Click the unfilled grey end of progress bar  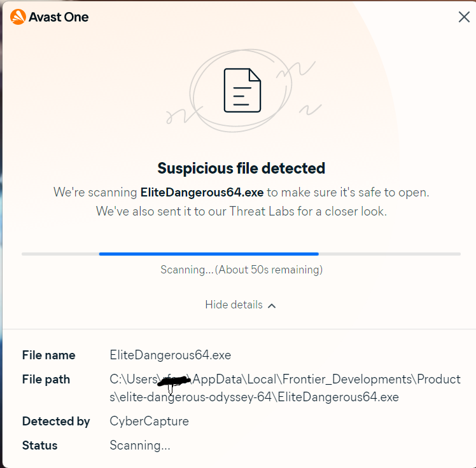pyautogui.click(x=389, y=254)
